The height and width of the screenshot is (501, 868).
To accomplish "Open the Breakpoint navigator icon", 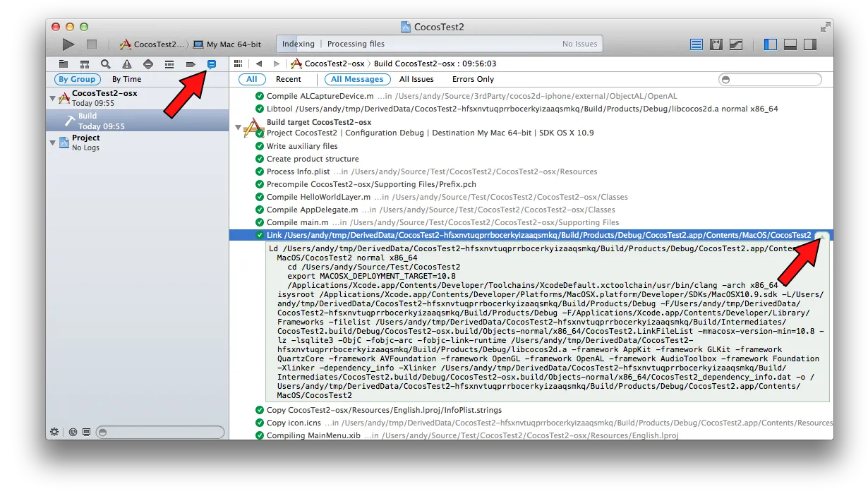I will pos(191,64).
